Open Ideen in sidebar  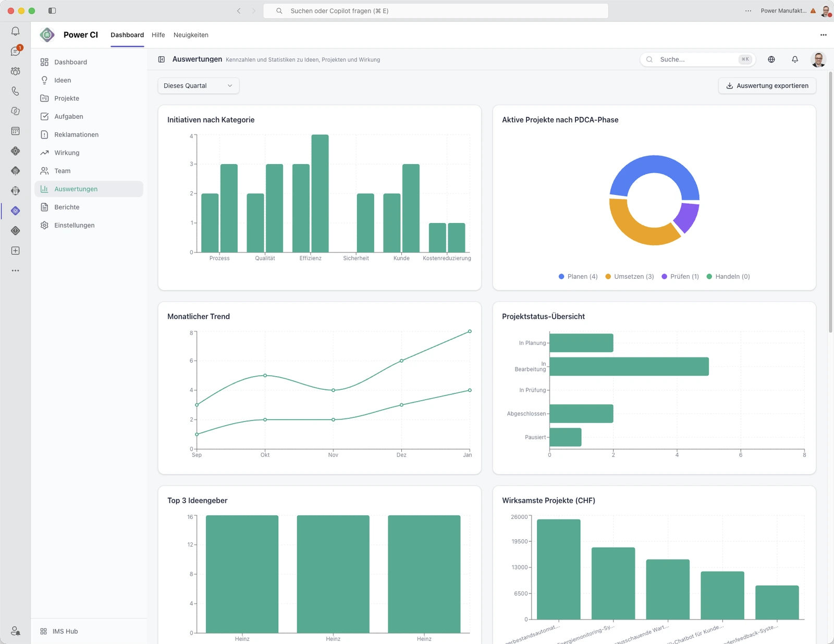(89, 80)
